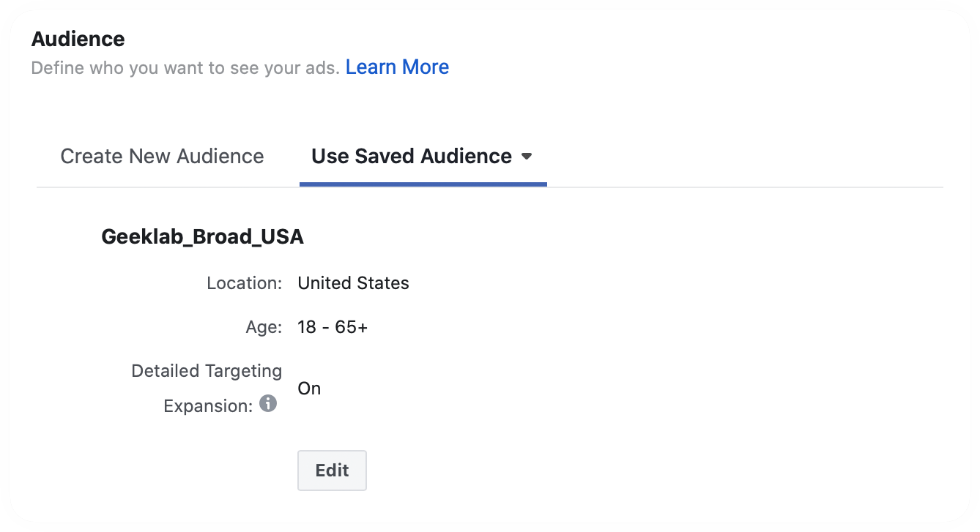980x532 pixels.
Task: Click the 18 - 65+ age value
Action: click(333, 327)
